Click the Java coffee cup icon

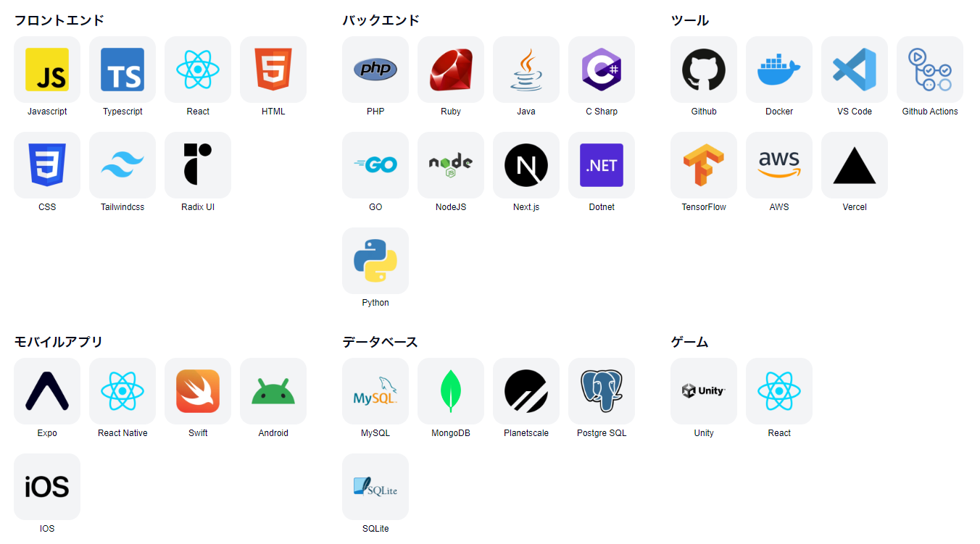click(x=526, y=70)
